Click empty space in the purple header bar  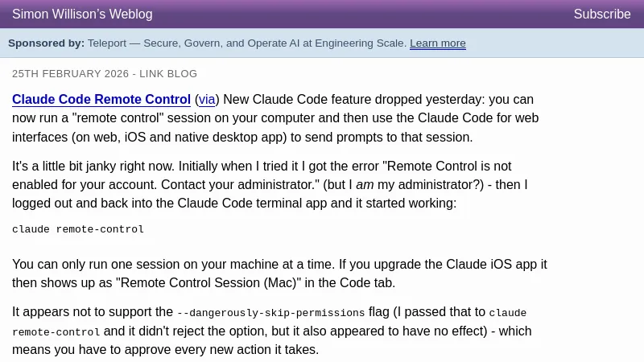pyautogui.click(x=362, y=14)
